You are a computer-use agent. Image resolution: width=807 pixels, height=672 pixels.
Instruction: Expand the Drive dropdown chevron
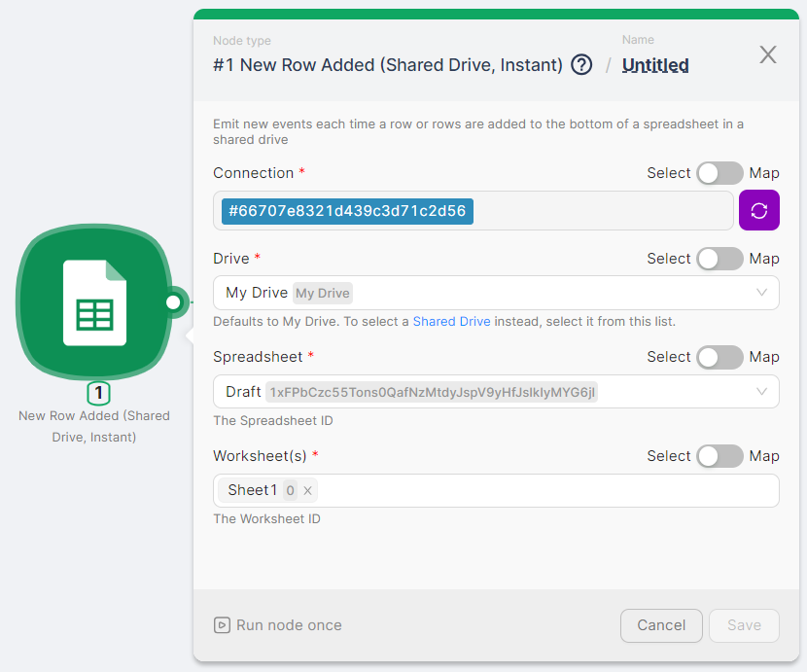point(761,293)
